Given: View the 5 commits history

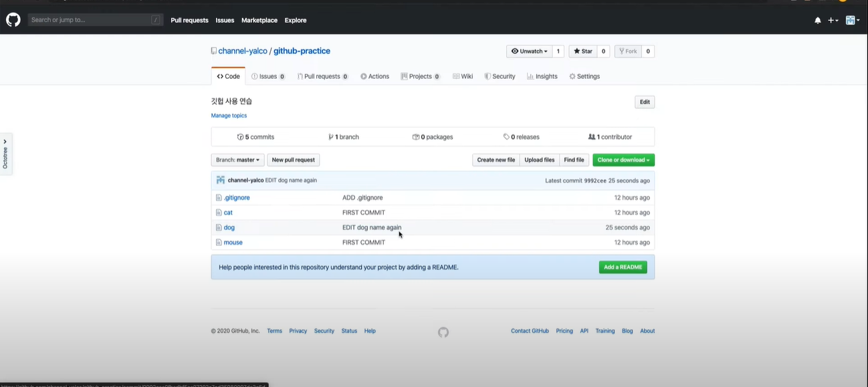Looking at the screenshot, I should 255,137.
